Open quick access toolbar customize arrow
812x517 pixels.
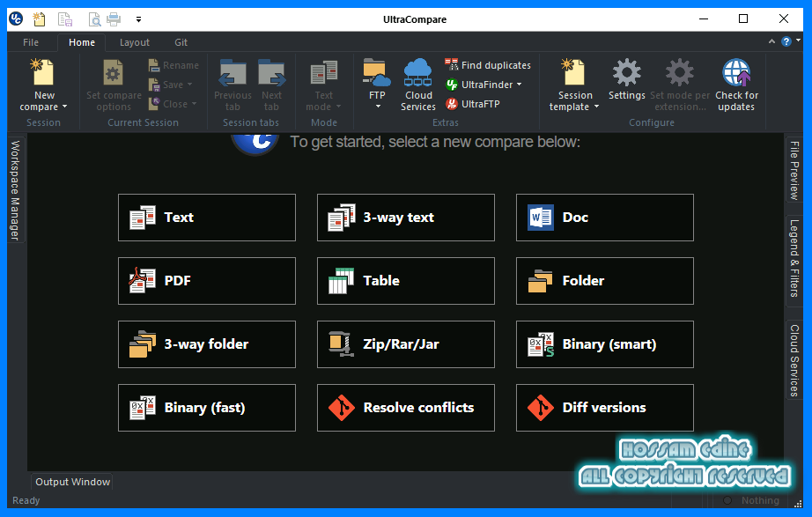138,19
